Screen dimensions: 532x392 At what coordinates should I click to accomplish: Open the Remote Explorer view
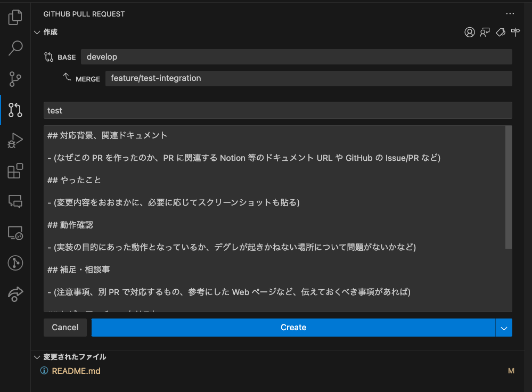pyautogui.click(x=15, y=233)
